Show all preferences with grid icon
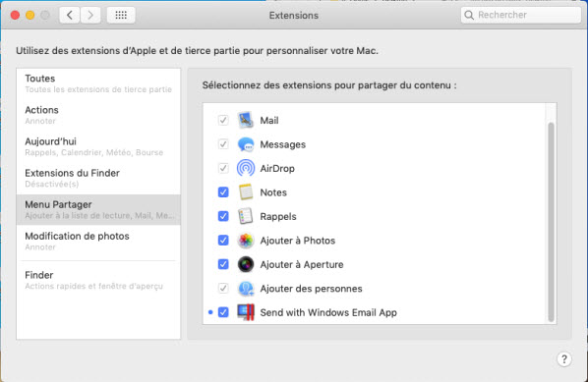 [121, 15]
